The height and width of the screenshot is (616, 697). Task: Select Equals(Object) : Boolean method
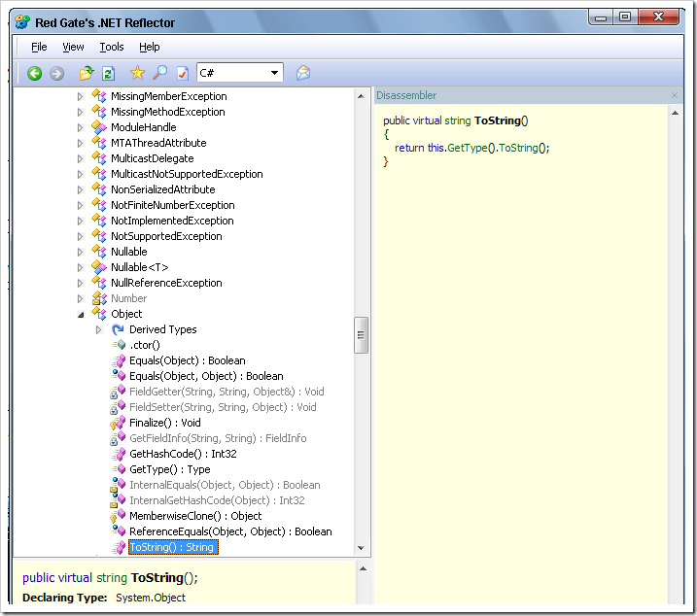(188, 360)
